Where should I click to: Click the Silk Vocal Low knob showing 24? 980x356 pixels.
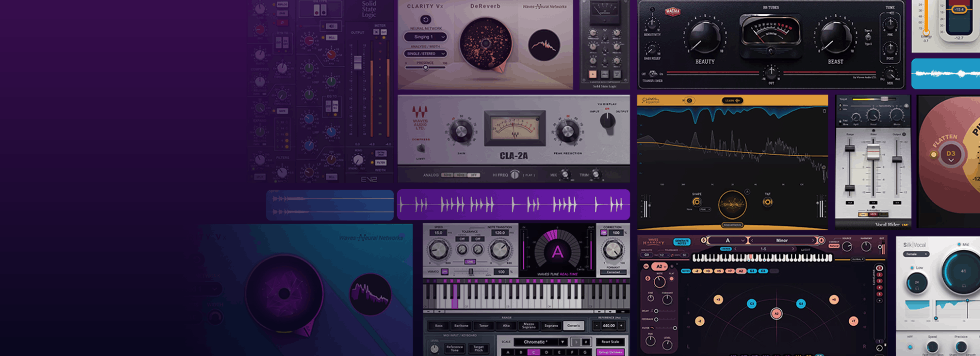point(917,283)
